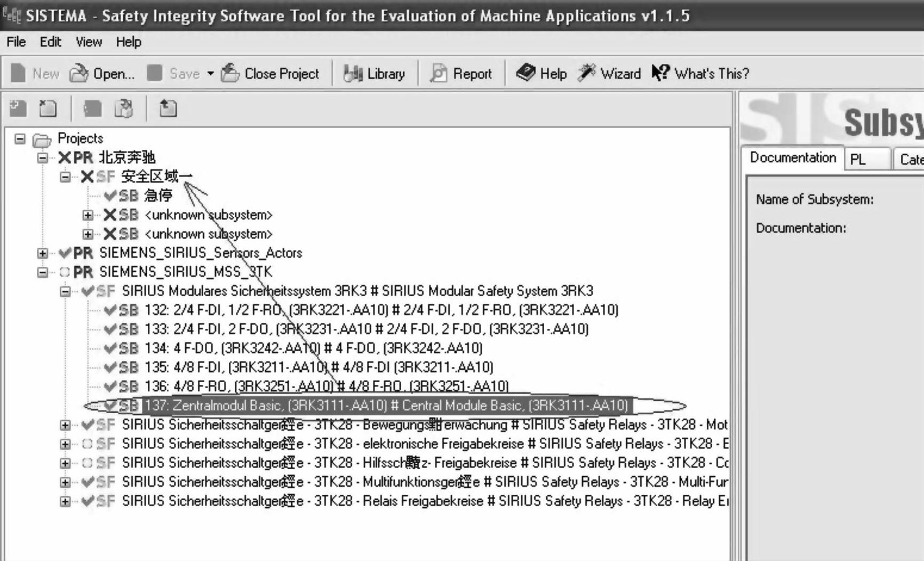Viewport: 924px width, 561px height.
Task: Switch to the Documentation tab
Action: 793,157
